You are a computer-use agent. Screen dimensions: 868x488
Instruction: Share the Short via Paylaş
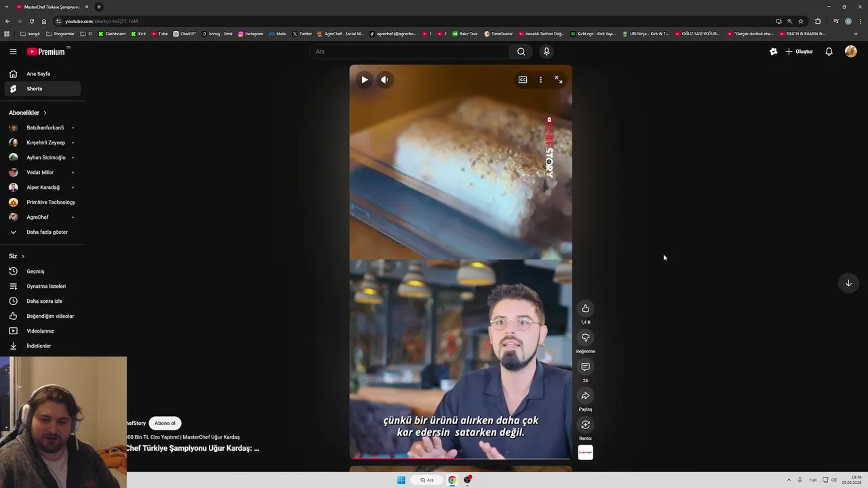pyautogui.click(x=585, y=396)
